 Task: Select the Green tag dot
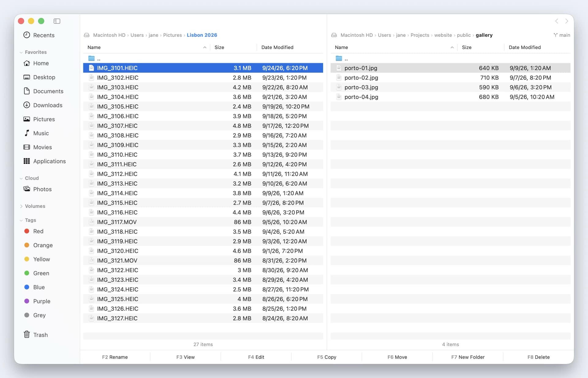pyautogui.click(x=27, y=273)
